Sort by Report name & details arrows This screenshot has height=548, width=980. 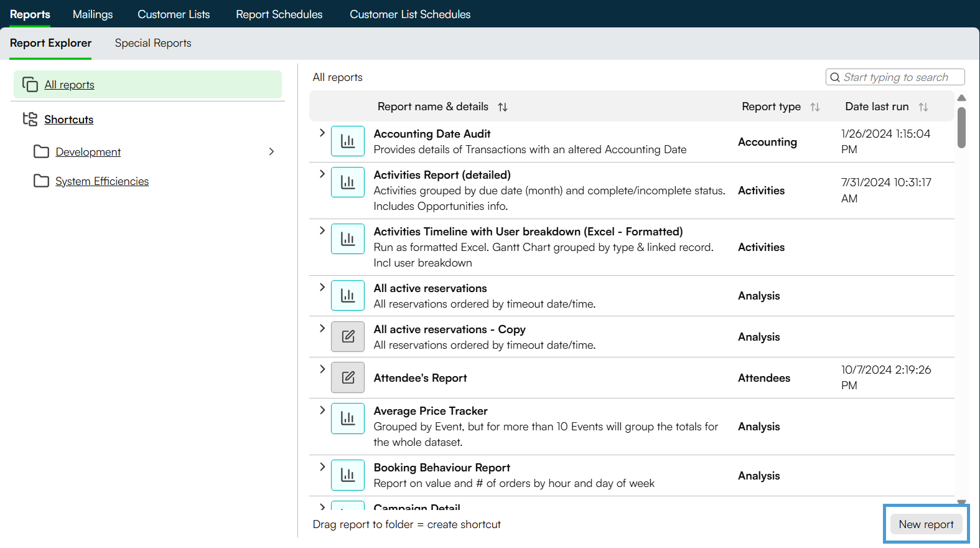pos(503,107)
